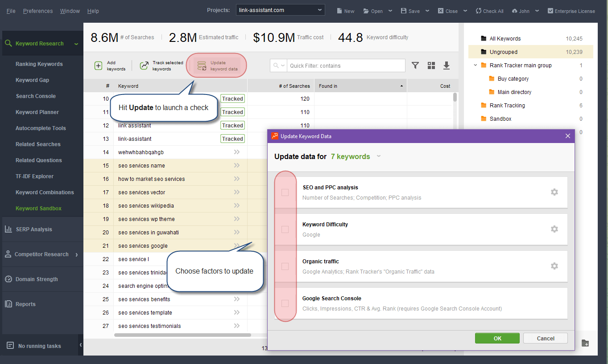The width and height of the screenshot is (608, 364).
Task: Enable Keyword Difficulty checkbox
Action: pyautogui.click(x=285, y=229)
